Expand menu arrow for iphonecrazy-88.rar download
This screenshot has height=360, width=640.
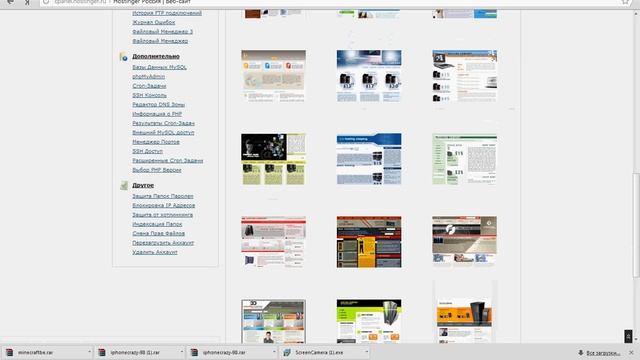tap(274, 352)
